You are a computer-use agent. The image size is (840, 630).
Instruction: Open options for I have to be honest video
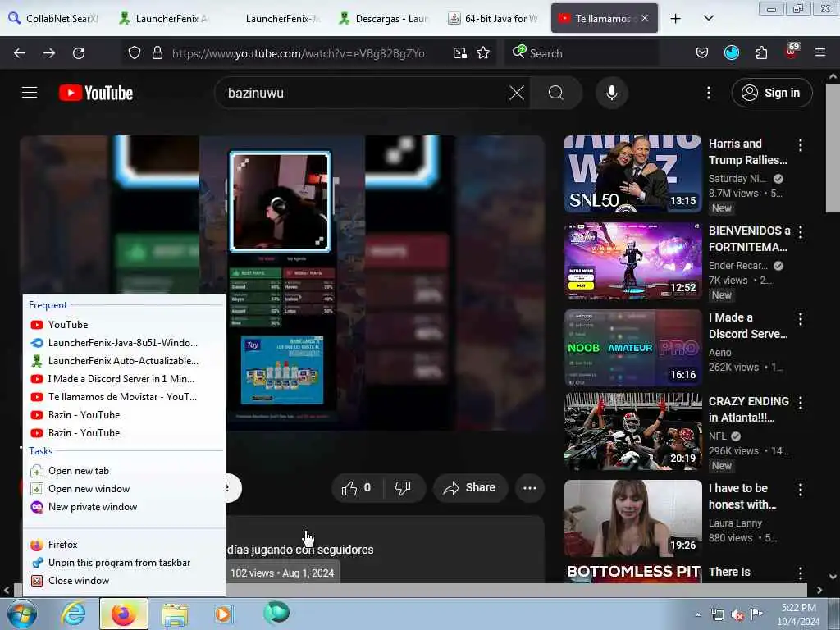801,489
